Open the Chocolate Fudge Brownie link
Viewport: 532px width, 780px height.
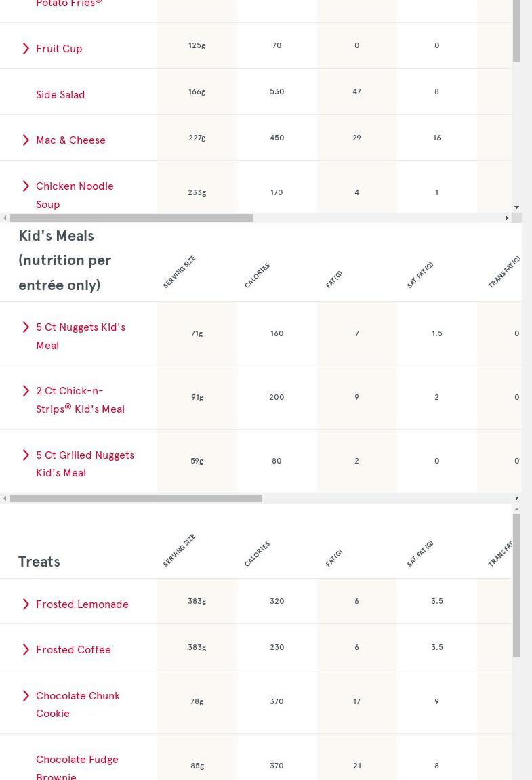[77, 760]
